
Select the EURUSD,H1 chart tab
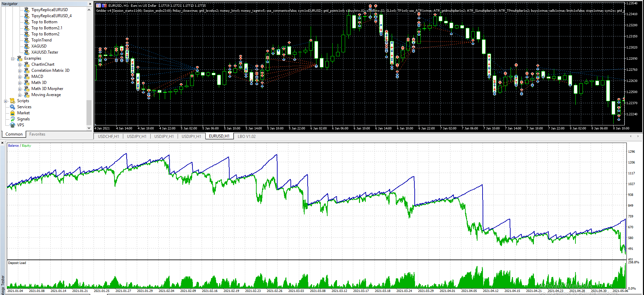pyautogui.click(x=219, y=136)
